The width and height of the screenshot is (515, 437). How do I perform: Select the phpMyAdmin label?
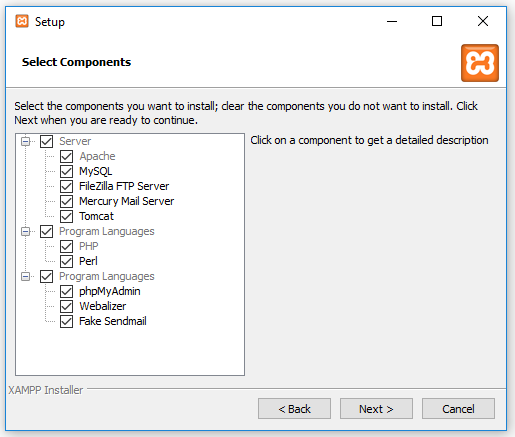(109, 291)
